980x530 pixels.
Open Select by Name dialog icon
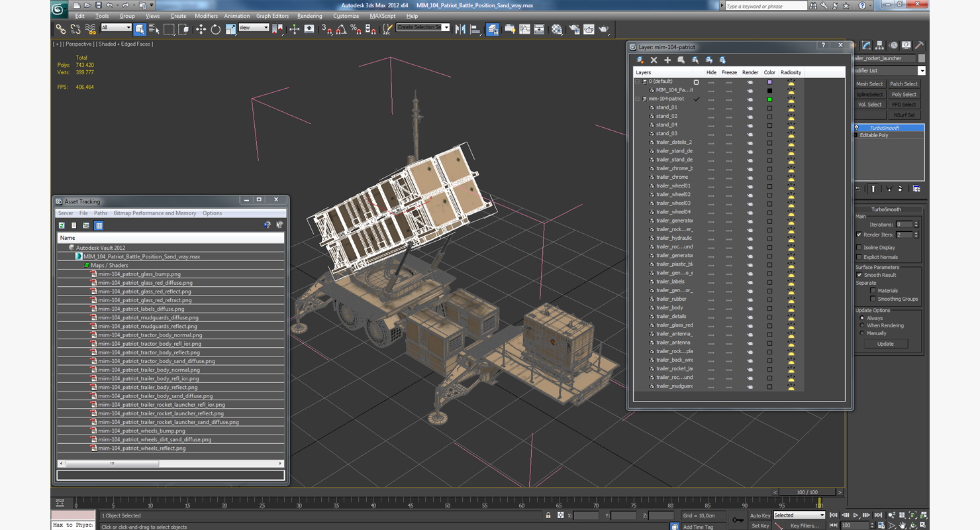click(154, 29)
